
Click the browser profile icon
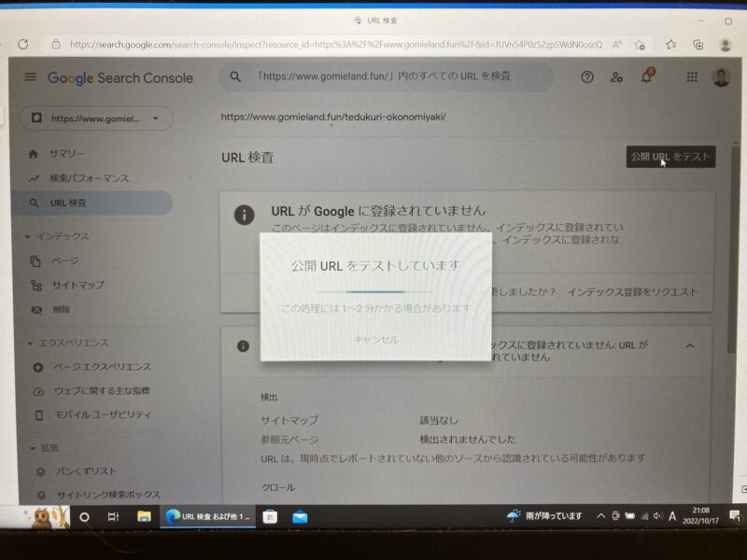726,45
